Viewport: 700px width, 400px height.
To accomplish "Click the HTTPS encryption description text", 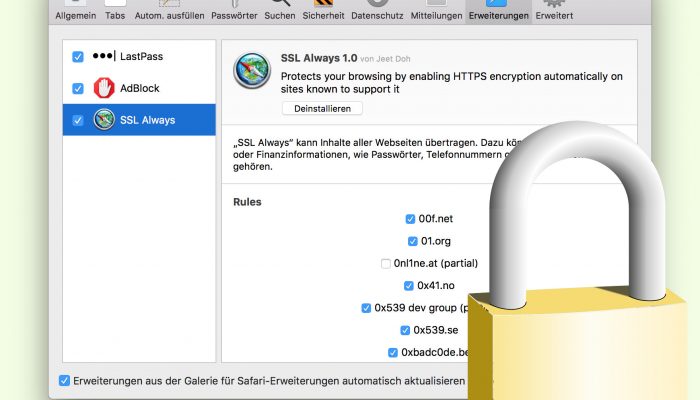I will [x=451, y=83].
